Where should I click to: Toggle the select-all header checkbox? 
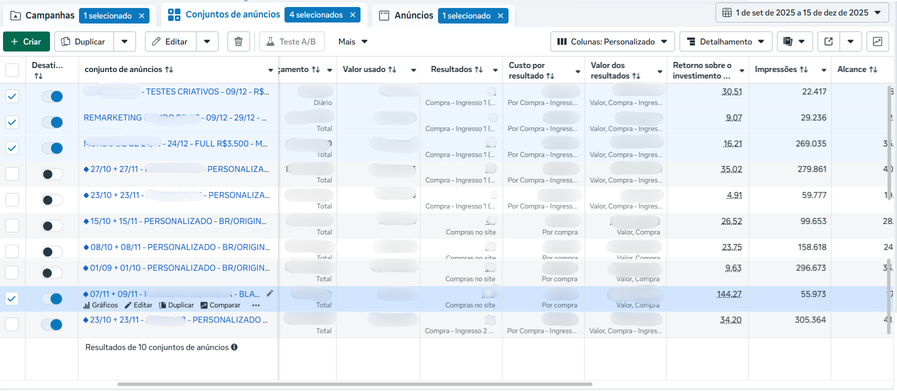pos(12,70)
